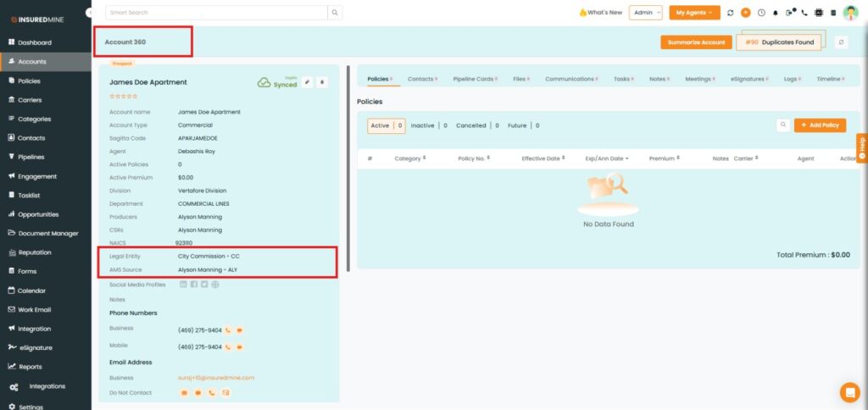Switch to the Pipeline Cards tab

[x=475, y=79]
